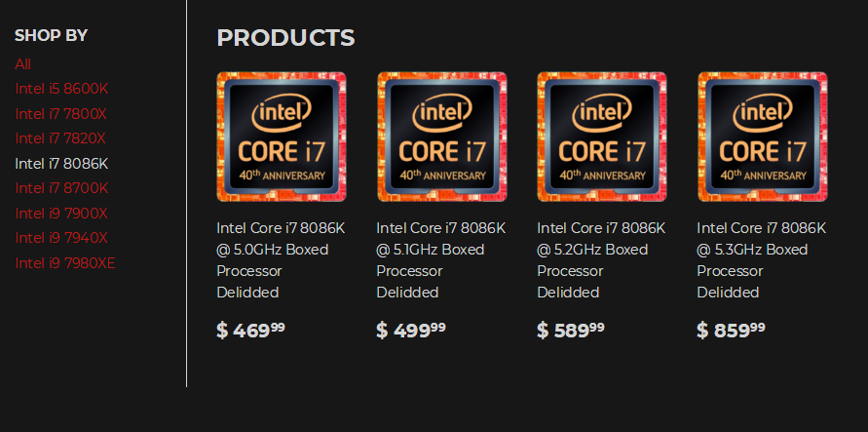The width and height of the screenshot is (868, 432).
Task: Click the 5.0GHz i7 8086K product image
Action: [x=281, y=137]
